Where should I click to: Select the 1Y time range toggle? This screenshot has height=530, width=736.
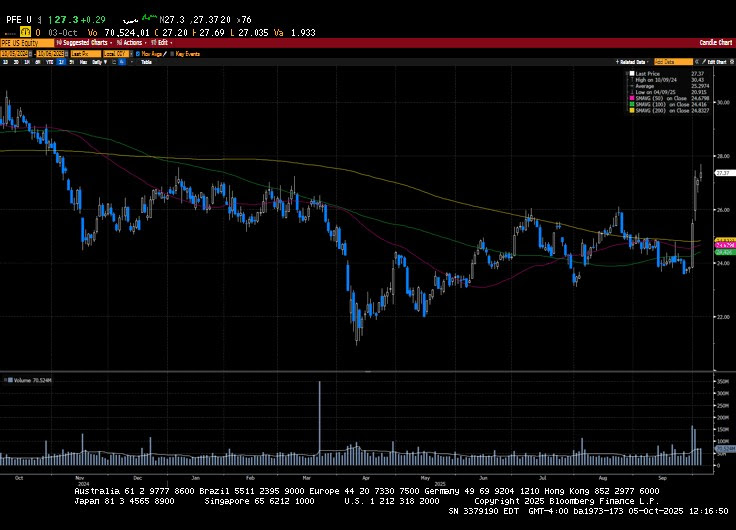point(61,62)
